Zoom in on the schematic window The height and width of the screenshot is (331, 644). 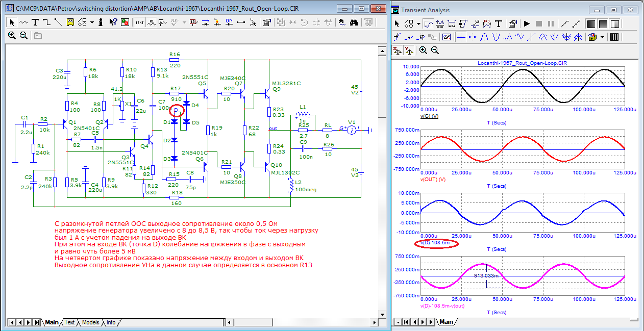(12, 35)
